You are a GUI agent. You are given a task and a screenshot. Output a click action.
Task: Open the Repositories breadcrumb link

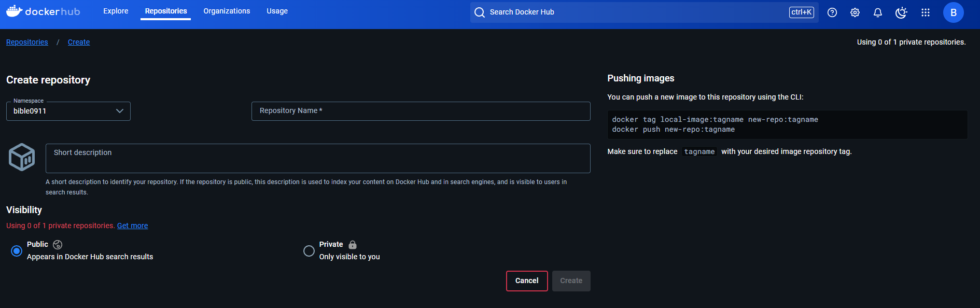tap(27, 42)
